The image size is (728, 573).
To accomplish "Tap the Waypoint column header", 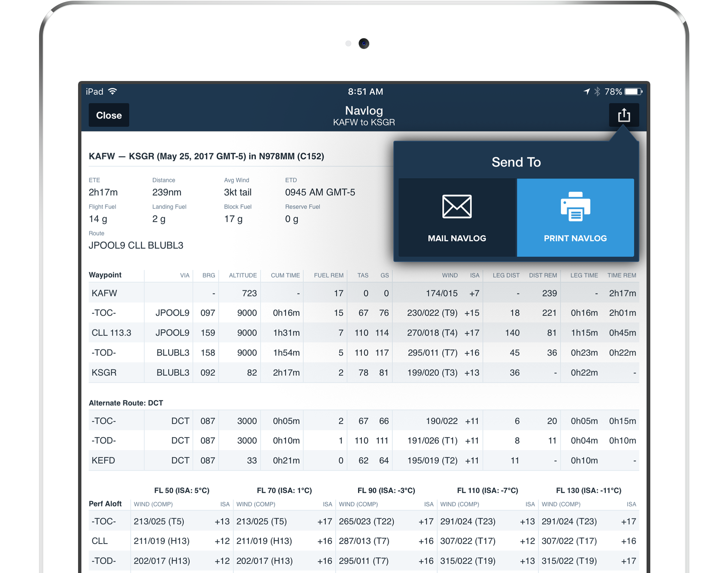I will [x=105, y=275].
